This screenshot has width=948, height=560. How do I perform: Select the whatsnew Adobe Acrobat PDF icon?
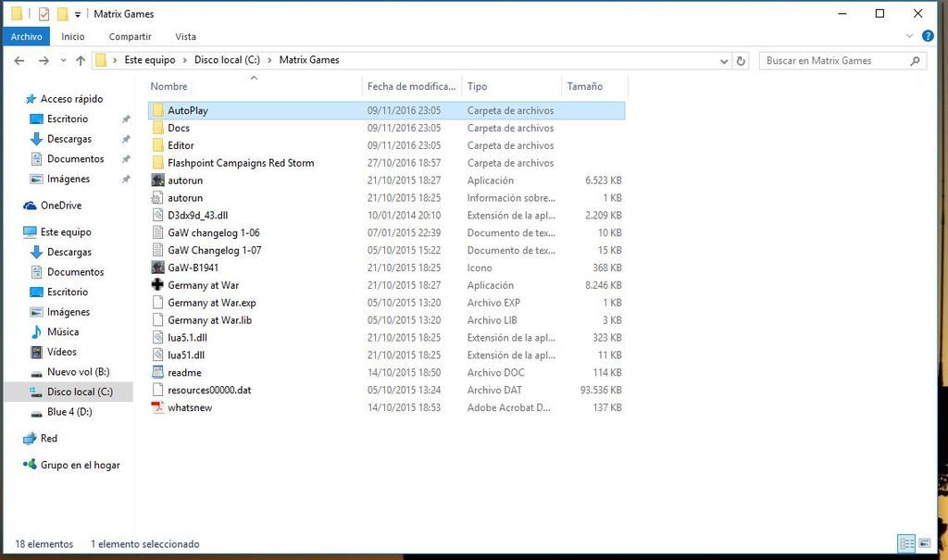[x=157, y=407]
